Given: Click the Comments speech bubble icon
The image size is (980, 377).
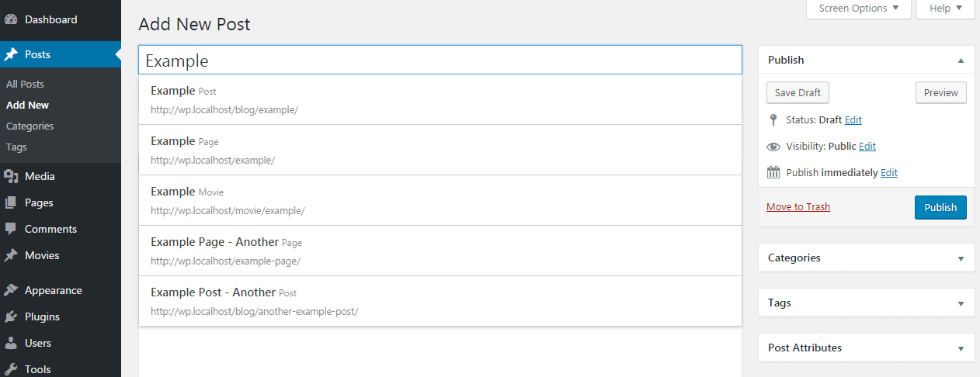Looking at the screenshot, I should [11, 229].
